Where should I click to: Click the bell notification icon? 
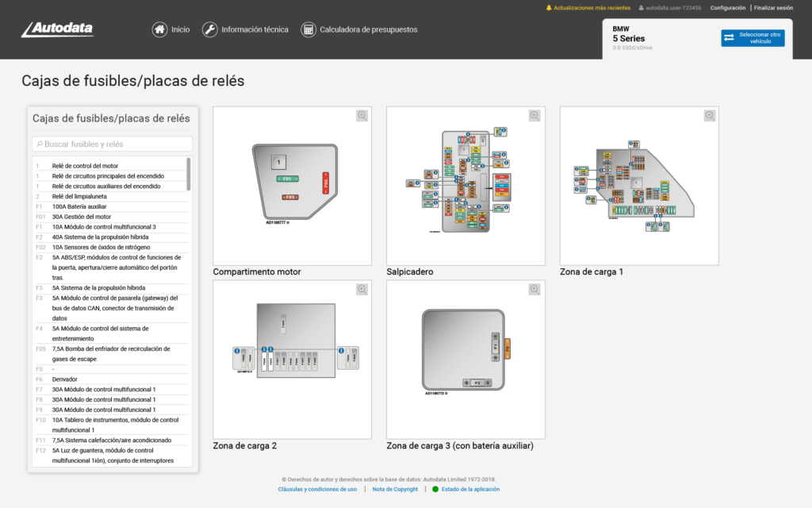[549, 8]
